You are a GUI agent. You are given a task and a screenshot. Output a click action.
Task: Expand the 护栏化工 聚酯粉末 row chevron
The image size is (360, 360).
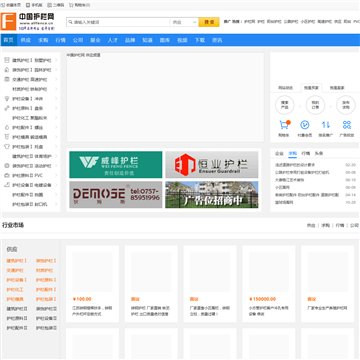click(x=56, y=118)
